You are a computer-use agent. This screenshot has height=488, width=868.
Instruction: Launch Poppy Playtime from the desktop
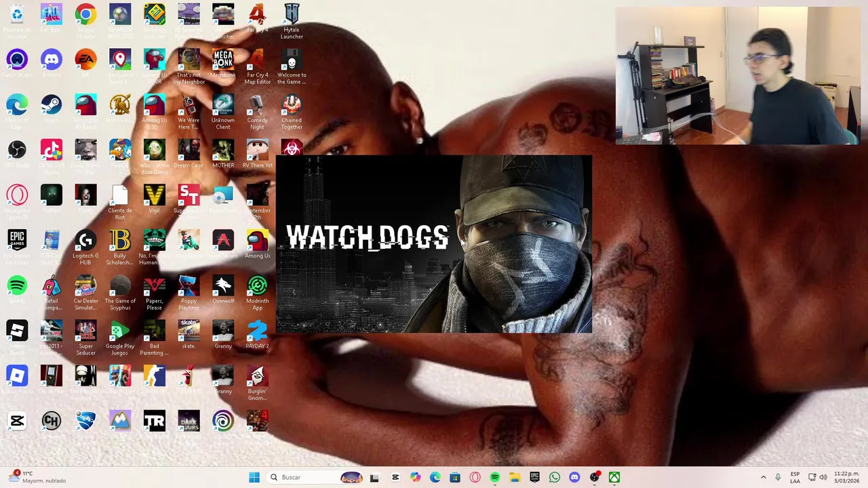(x=189, y=285)
